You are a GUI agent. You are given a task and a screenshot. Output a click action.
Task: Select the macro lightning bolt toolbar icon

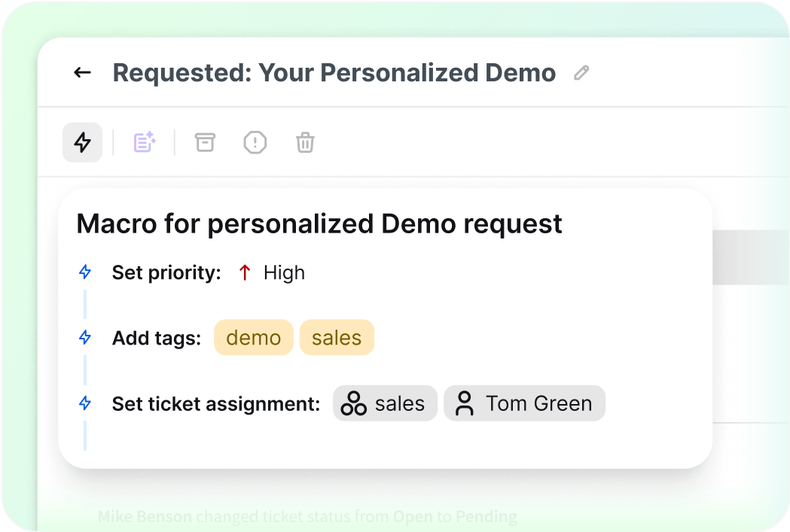click(x=82, y=142)
